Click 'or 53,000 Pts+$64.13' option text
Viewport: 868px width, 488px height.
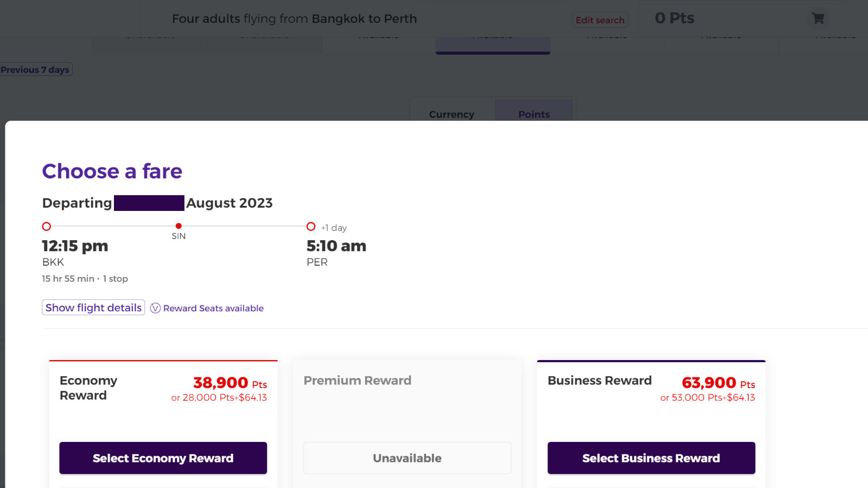[x=707, y=397]
